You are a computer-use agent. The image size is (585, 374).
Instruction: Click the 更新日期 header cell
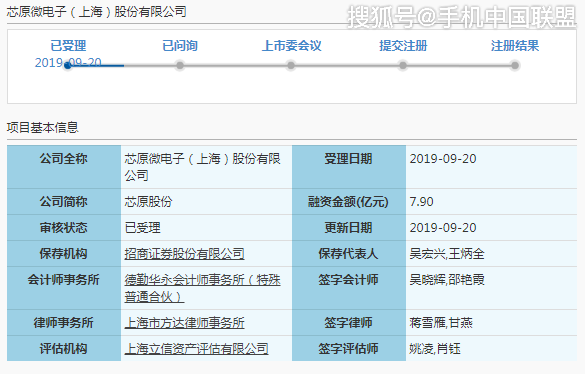348,228
